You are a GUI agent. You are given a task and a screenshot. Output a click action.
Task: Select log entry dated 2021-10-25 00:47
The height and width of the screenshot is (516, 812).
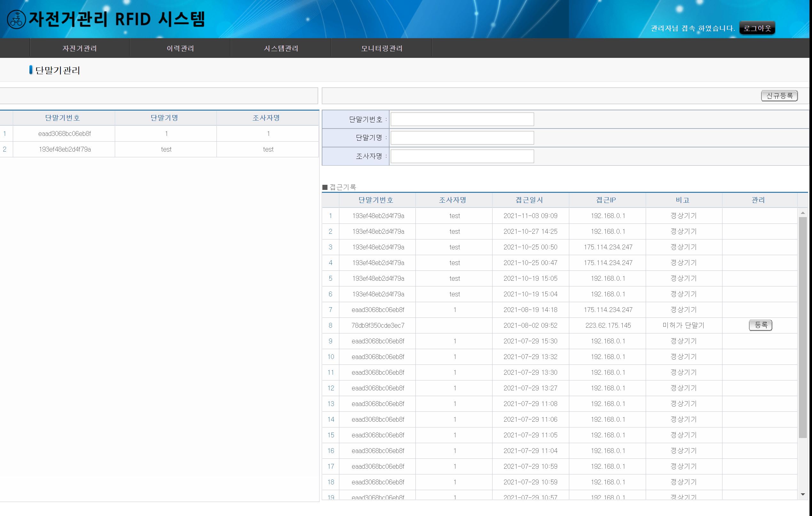click(x=560, y=263)
